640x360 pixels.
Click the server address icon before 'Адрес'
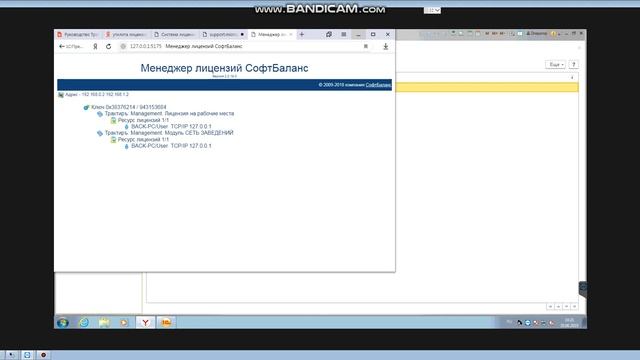(x=61, y=95)
